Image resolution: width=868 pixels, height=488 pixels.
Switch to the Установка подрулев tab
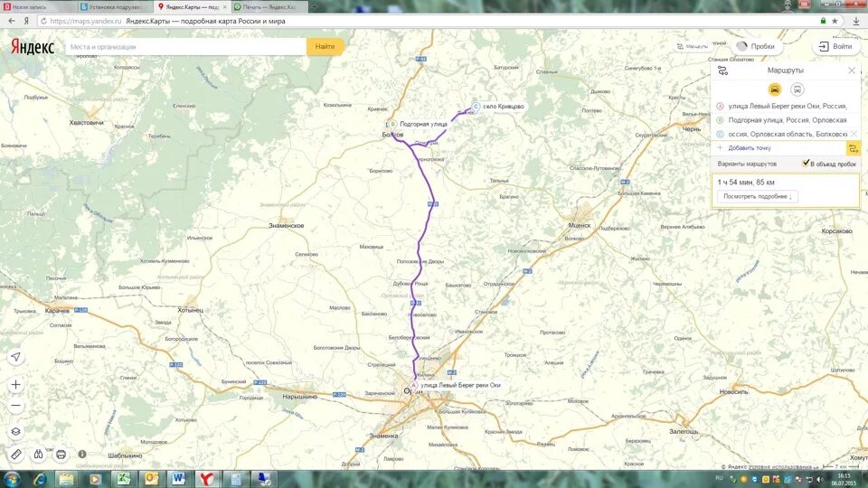point(115,7)
